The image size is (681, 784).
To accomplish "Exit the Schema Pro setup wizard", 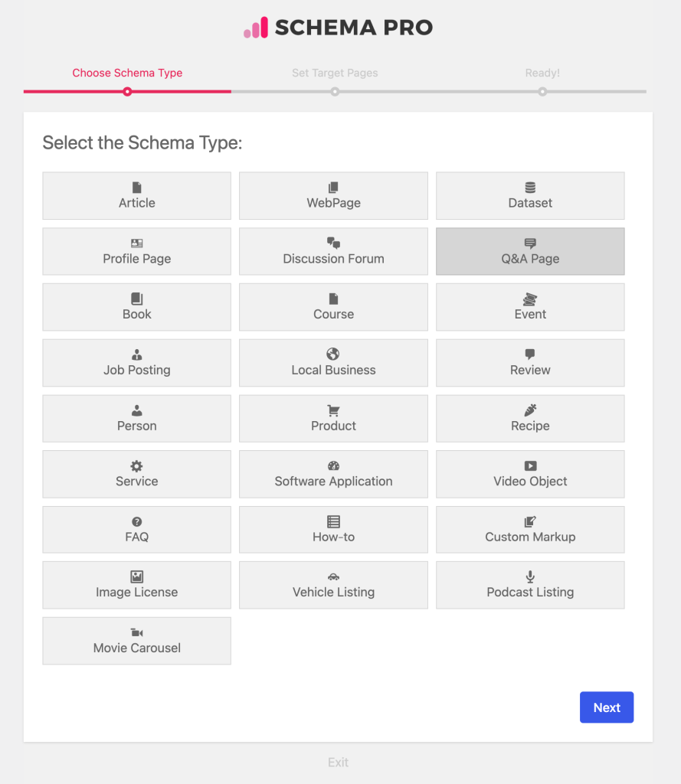I will point(338,762).
